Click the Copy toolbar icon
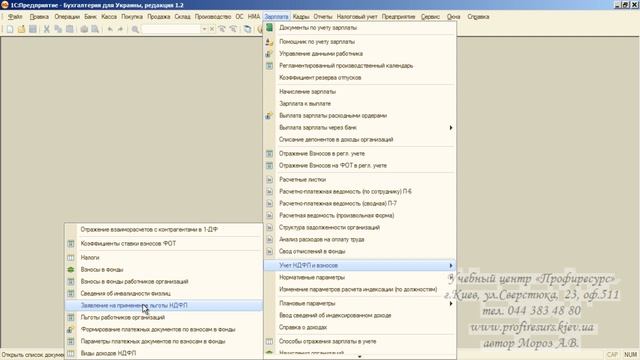Screen dimensions: 640x360 point(58,29)
